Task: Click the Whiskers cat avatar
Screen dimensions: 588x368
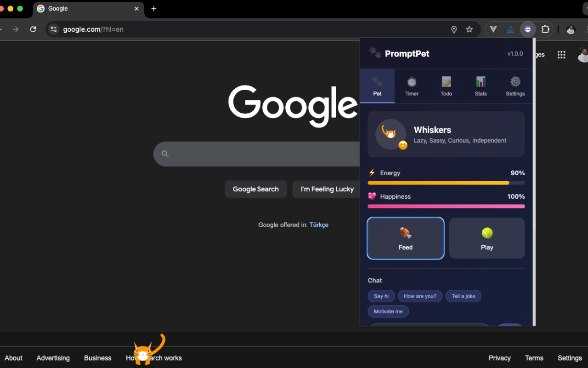Action: (x=390, y=134)
